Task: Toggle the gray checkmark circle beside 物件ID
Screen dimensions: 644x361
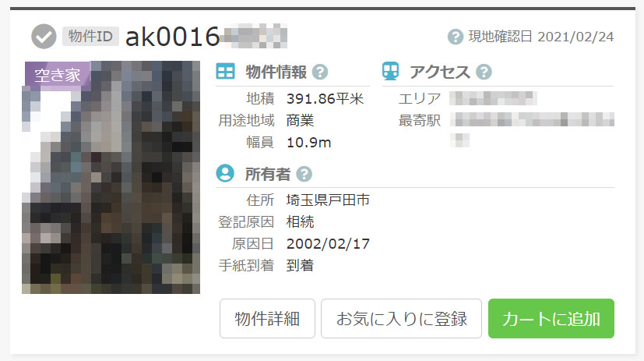Action: pyautogui.click(x=44, y=37)
